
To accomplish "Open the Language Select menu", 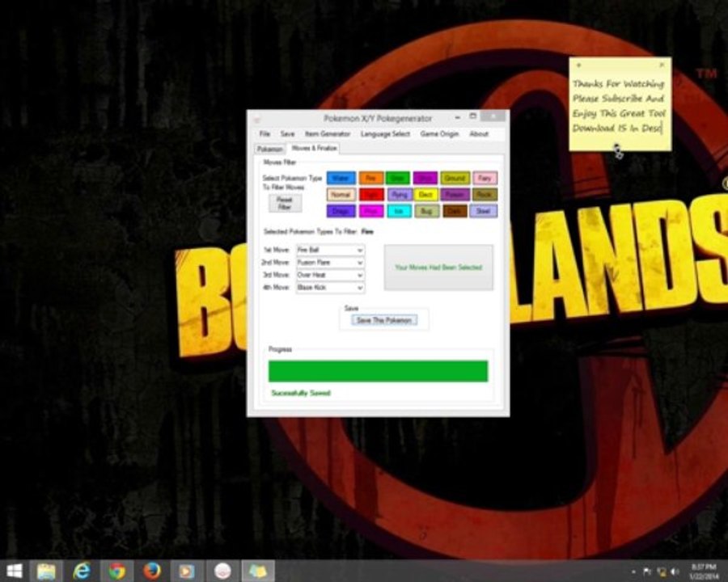I will [x=385, y=133].
